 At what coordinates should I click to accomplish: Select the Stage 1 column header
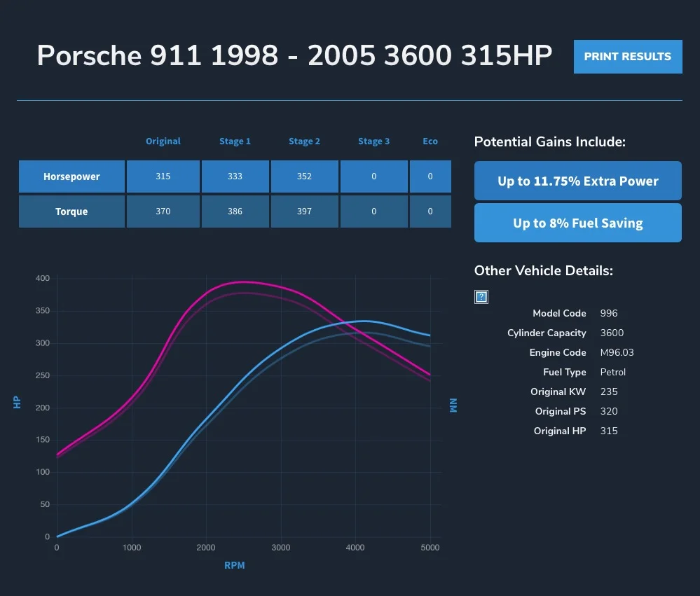[x=235, y=141]
